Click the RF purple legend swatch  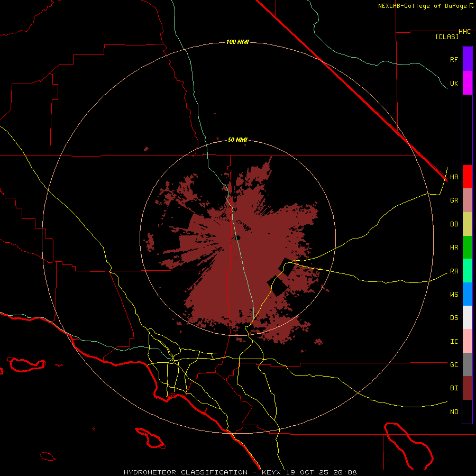467,59
